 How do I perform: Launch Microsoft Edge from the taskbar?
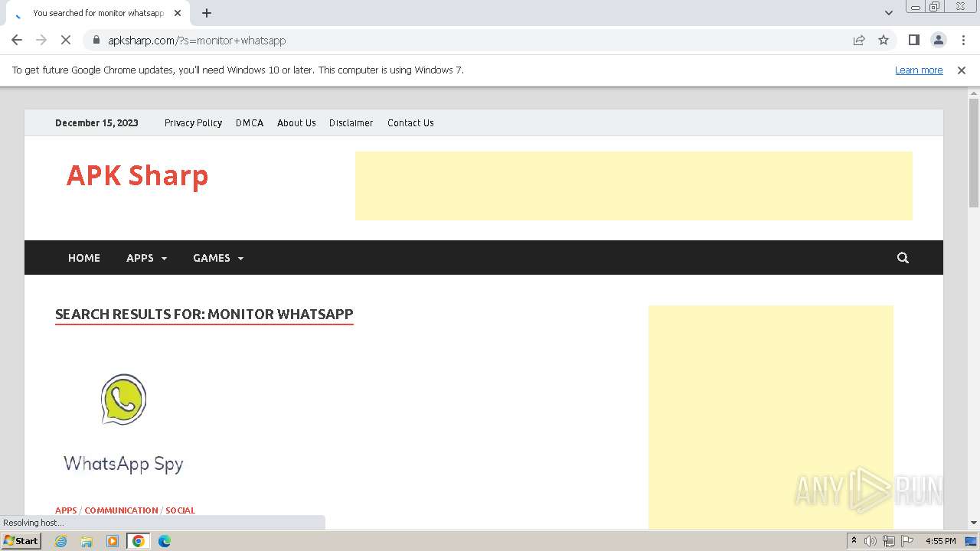pyautogui.click(x=165, y=541)
